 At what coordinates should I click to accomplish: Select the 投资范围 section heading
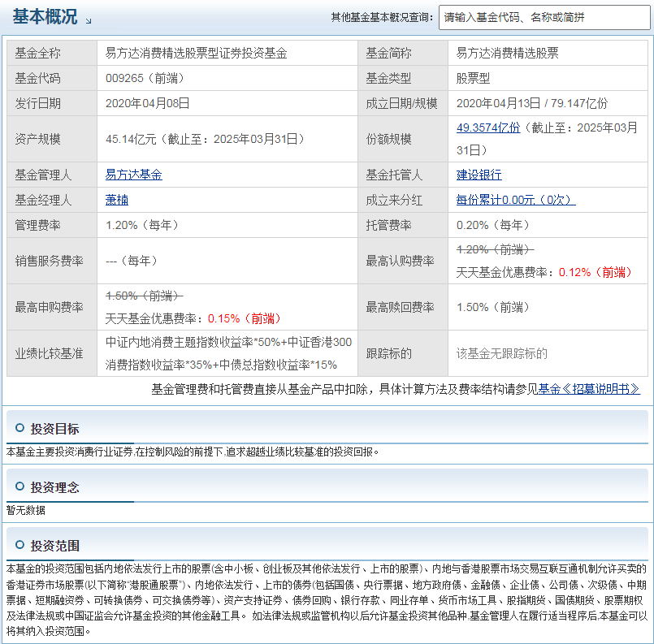pos(54,545)
